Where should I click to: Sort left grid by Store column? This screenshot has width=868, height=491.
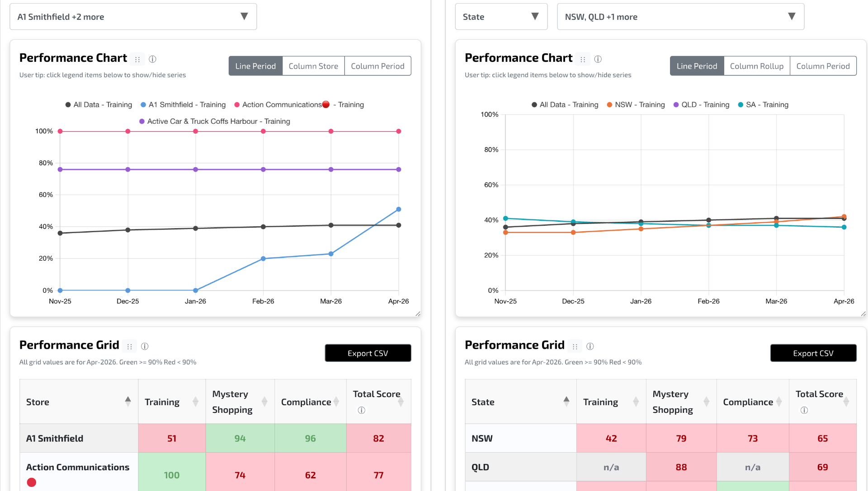pyautogui.click(x=128, y=402)
